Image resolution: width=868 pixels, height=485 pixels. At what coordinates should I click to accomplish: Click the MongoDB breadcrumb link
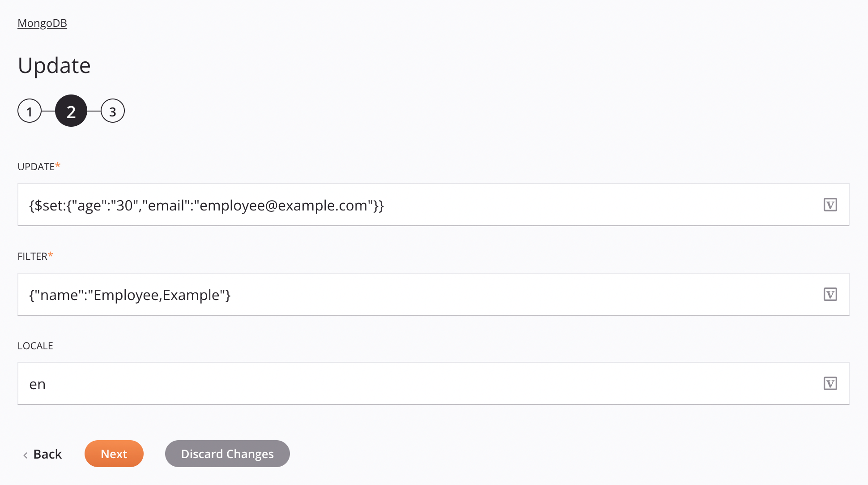[x=43, y=22]
